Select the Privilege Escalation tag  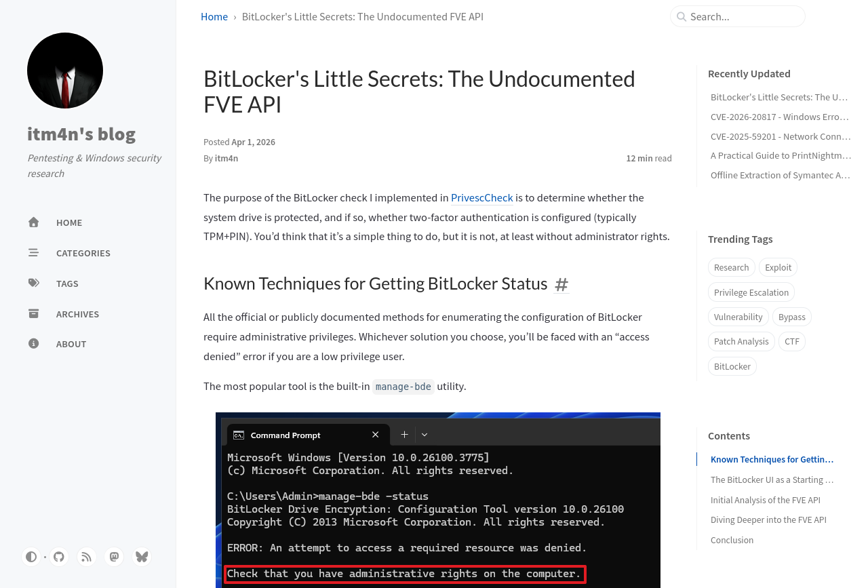pos(751,292)
